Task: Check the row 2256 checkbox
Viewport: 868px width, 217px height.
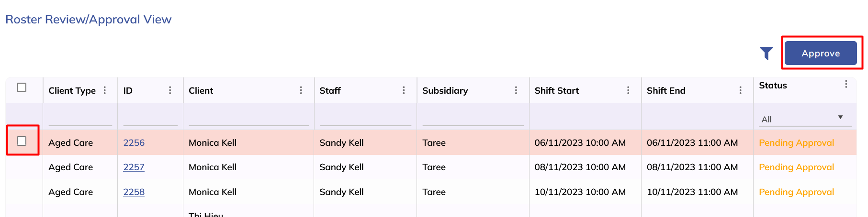Action: click(x=22, y=141)
